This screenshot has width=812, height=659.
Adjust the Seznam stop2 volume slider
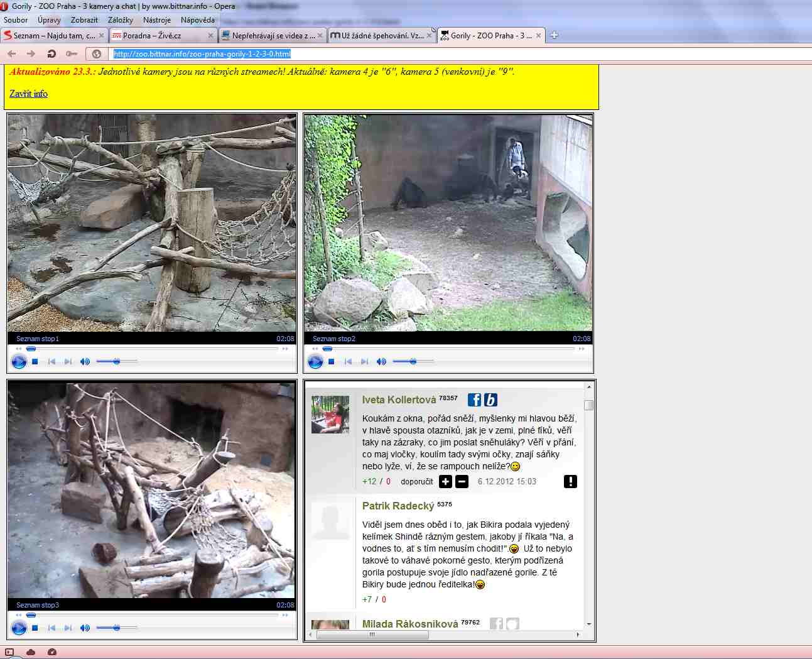[x=413, y=362]
